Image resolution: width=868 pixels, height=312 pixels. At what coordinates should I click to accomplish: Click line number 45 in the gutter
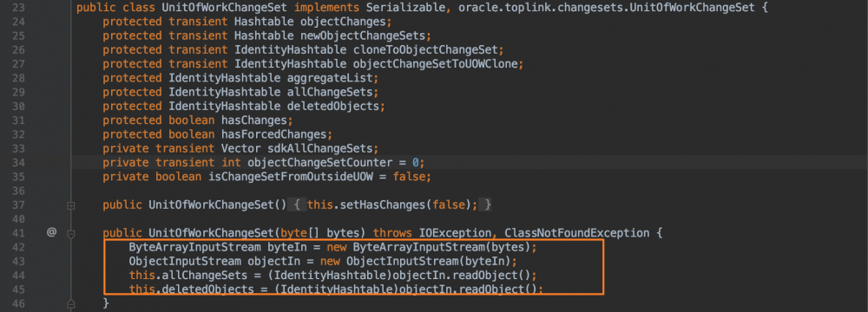pos(18,289)
